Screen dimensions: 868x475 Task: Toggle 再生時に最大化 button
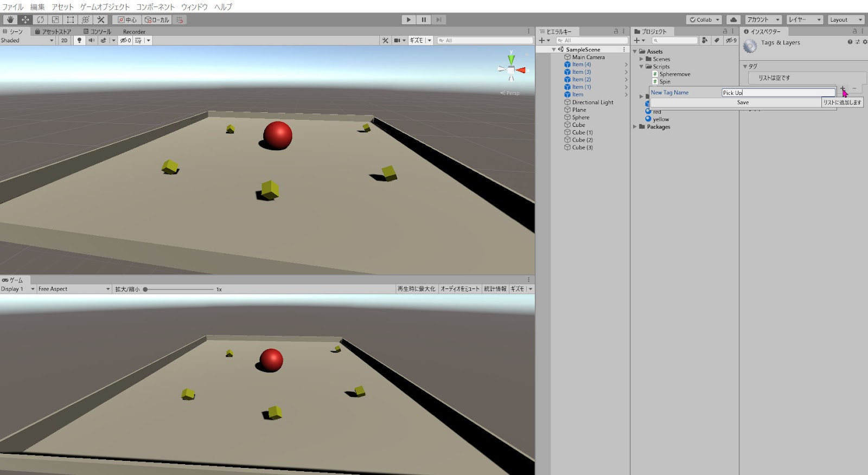[416, 289]
